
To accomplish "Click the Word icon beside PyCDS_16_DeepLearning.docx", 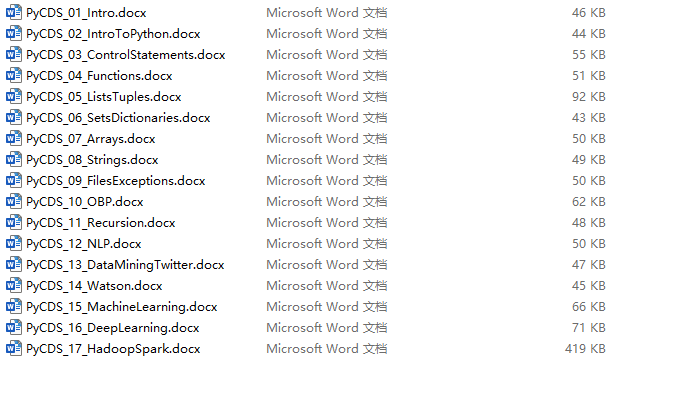I will point(13,327).
